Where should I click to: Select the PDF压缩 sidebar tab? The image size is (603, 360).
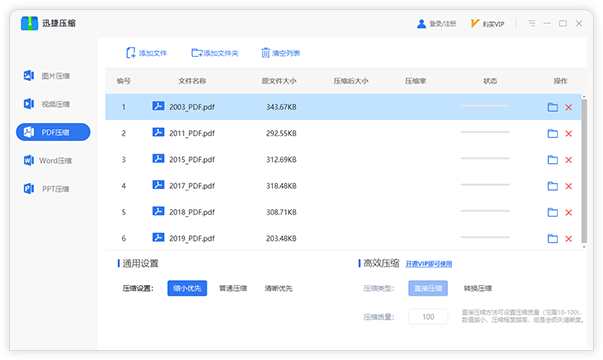click(53, 132)
